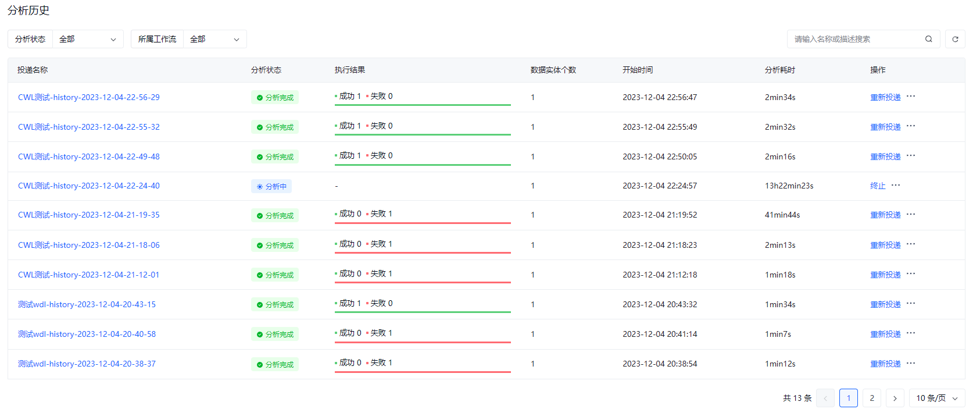The width and height of the screenshot is (980, 416).
Task: Click 分析完成 badge in the 22-56-29 row
Action: pyautogui.click(x=275, y=97)
